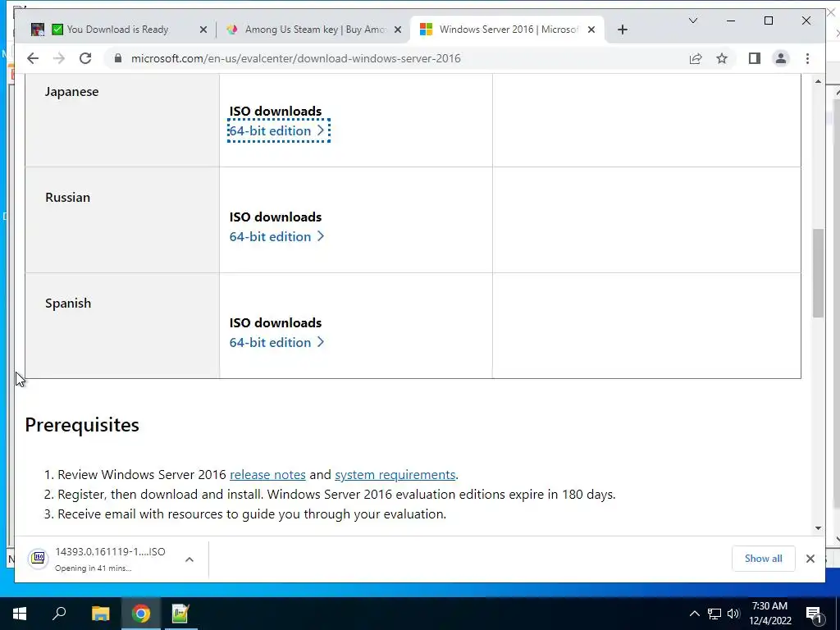Open the downloading ISO file item

click(110, 559)
